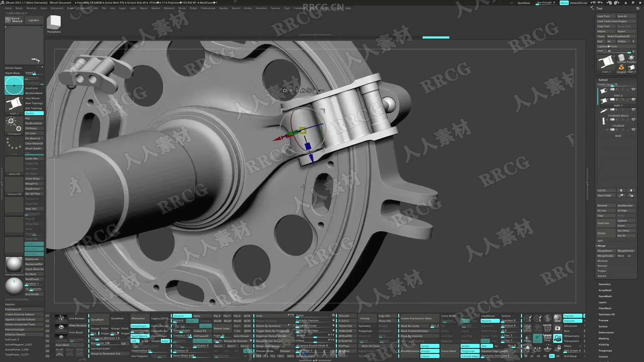Expand the Deformation section
Screen dimensions: 644x362
(606, 333)
